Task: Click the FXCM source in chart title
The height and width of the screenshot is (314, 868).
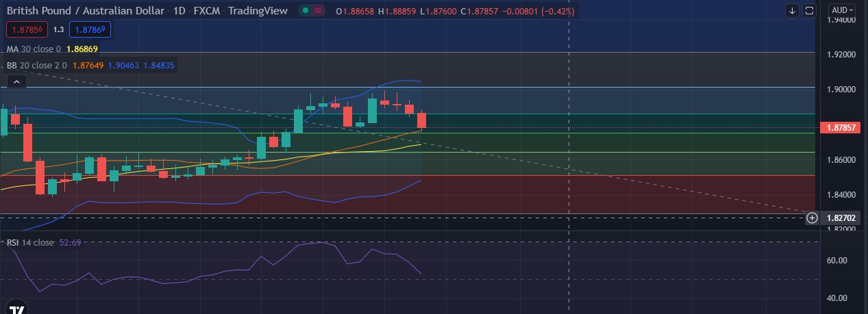Action: [208, 12]
